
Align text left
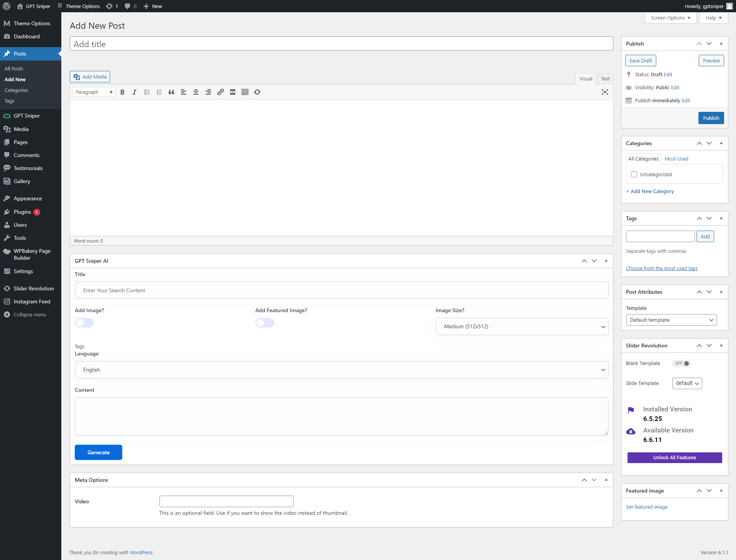tap(184, 92)
